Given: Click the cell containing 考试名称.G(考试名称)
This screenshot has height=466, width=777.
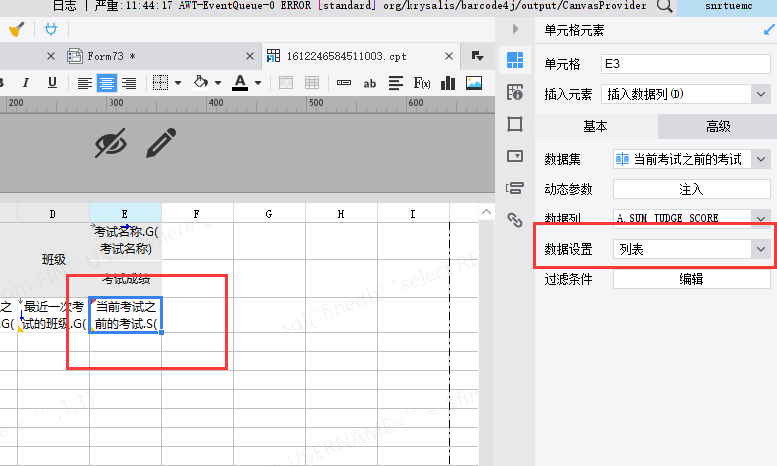Looking at the screenshot, I should [x=125, y=241].
